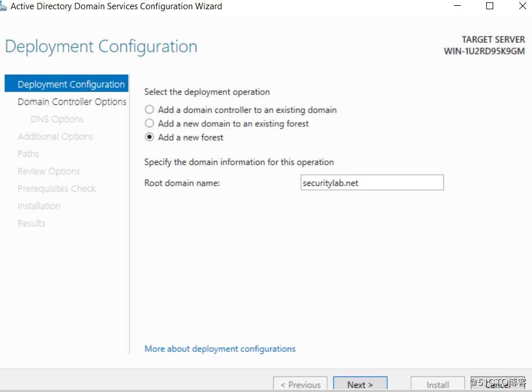Go to Results step
532x392 pixels.
31,223
